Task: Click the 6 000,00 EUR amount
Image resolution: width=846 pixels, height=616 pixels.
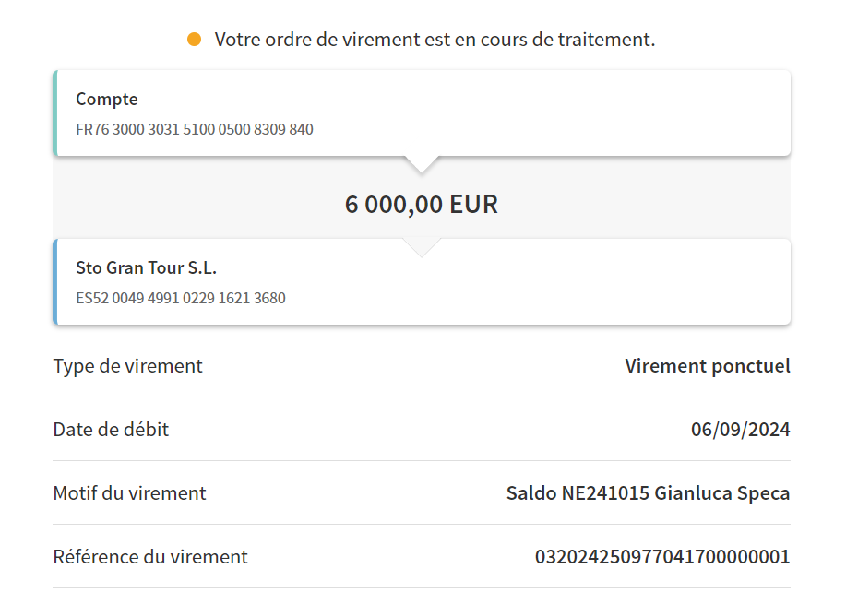Action: pyautogui.click(x=422, y=205)
